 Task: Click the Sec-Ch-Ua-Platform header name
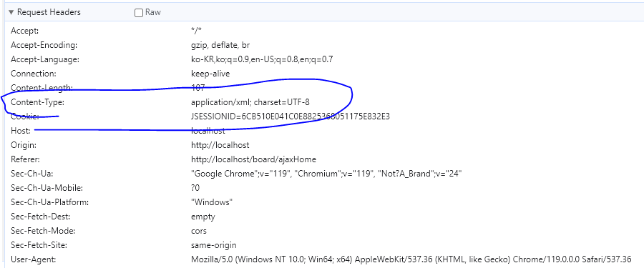49,202
